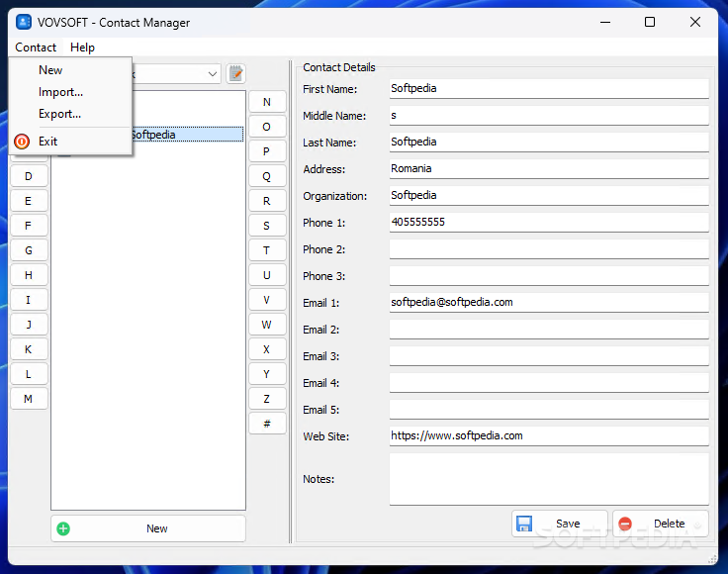
Task: Filter contacts by letter I
Action: 29,300
